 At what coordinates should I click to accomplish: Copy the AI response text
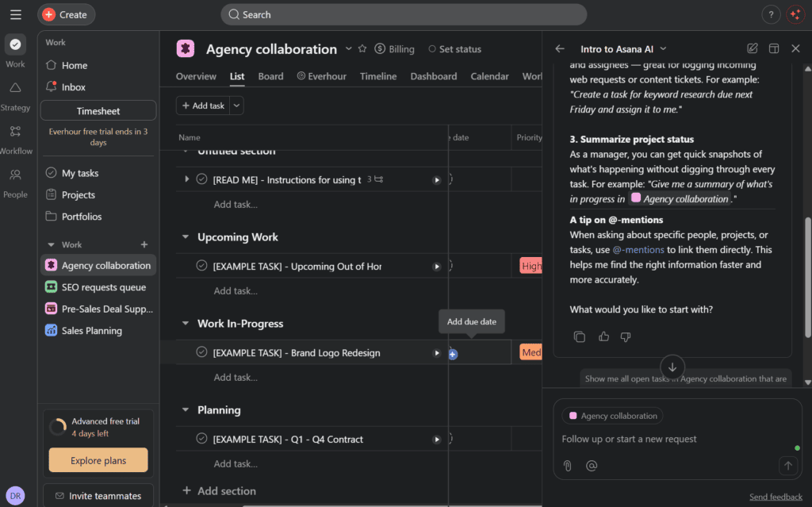(579, 337)
